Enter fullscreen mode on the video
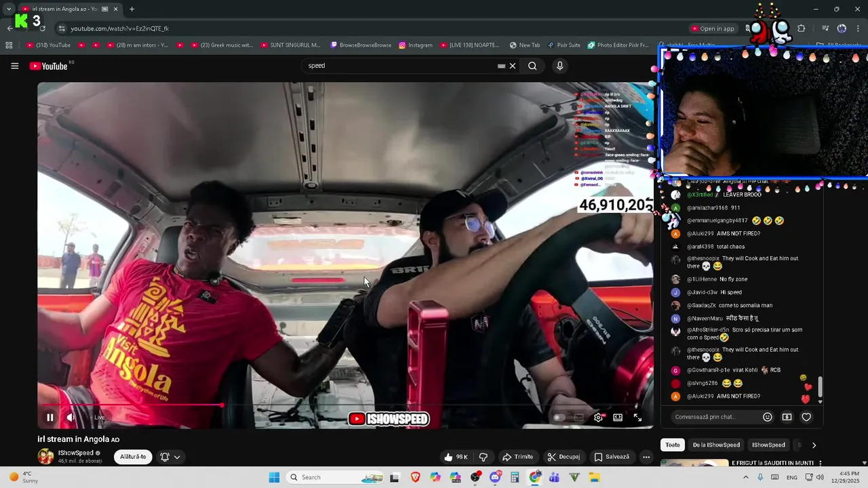868x488 pixels. tap(637, 418)
